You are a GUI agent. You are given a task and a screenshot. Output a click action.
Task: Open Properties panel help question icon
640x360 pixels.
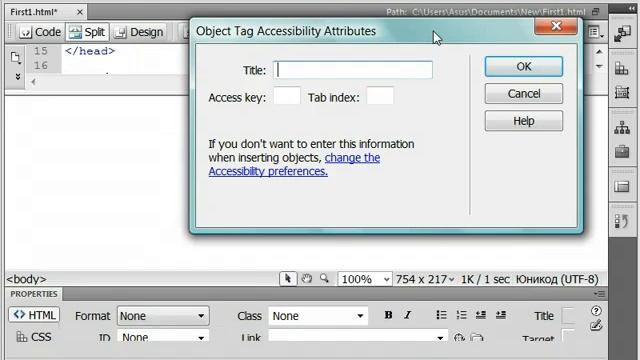[x=596, y=311]
